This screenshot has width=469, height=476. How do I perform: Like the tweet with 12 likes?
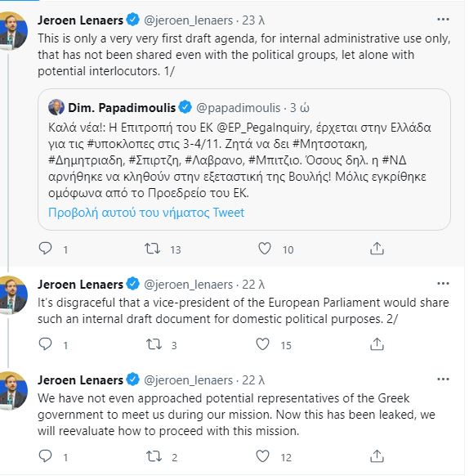263,456
